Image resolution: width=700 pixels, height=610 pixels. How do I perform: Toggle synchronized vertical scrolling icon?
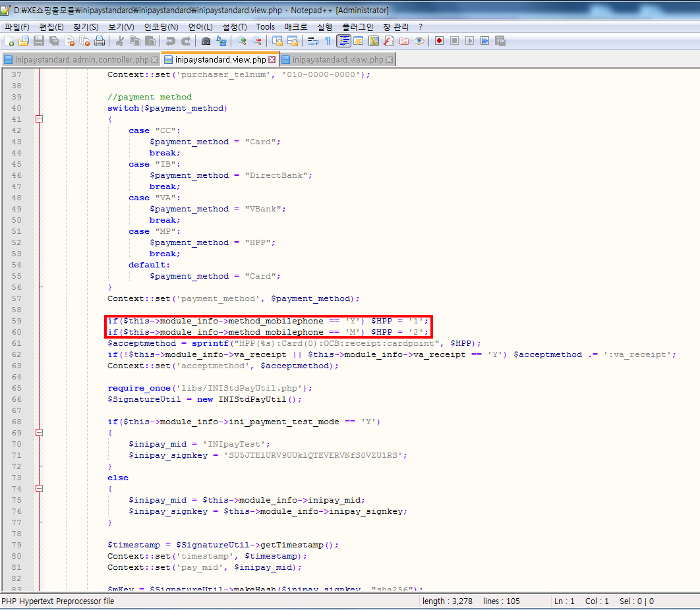pos(277,41)
